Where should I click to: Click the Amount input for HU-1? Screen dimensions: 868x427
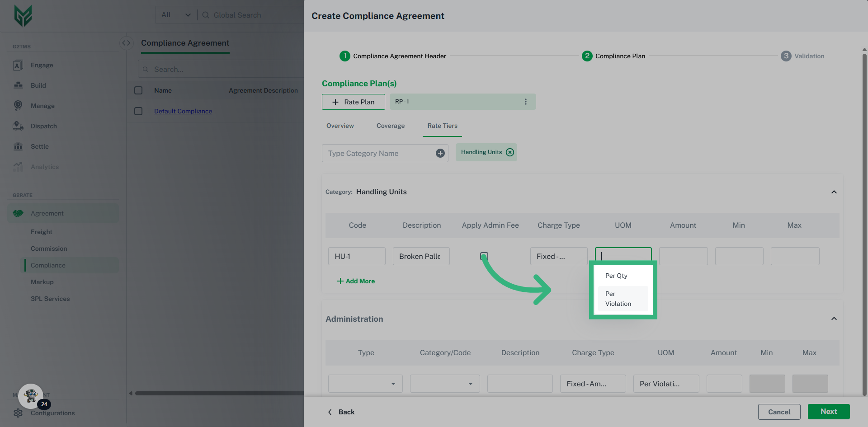click(x=683, y=256)
